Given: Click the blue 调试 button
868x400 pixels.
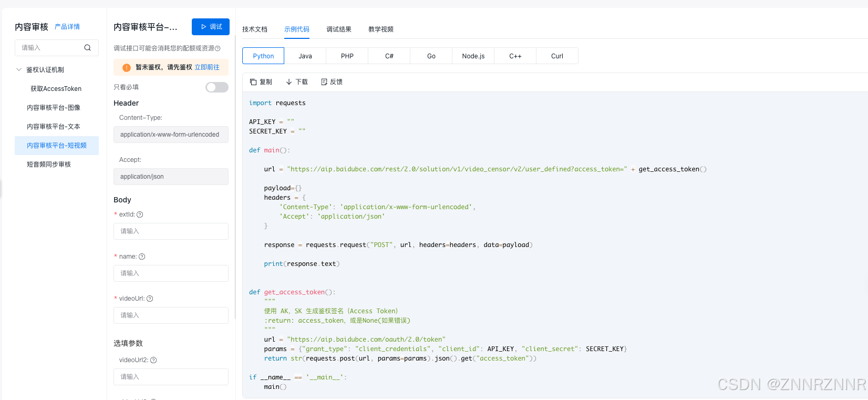Looking at the screenshot, I should 211,27.
